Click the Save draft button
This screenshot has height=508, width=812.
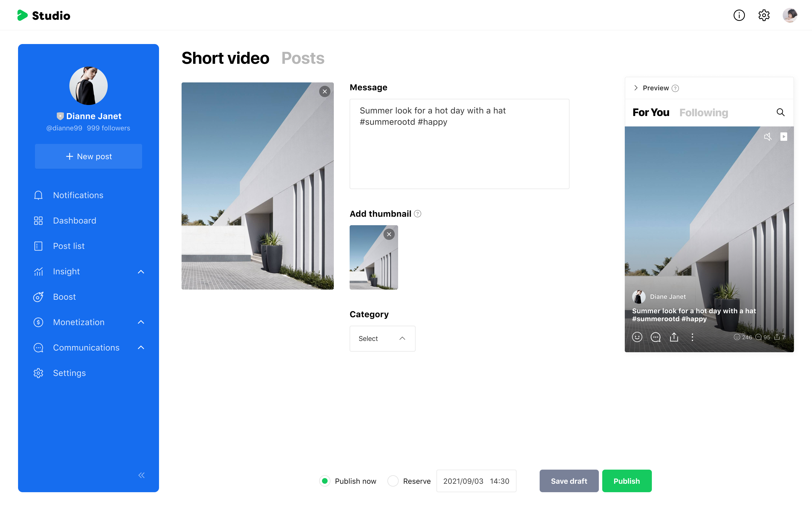(569, 481)
